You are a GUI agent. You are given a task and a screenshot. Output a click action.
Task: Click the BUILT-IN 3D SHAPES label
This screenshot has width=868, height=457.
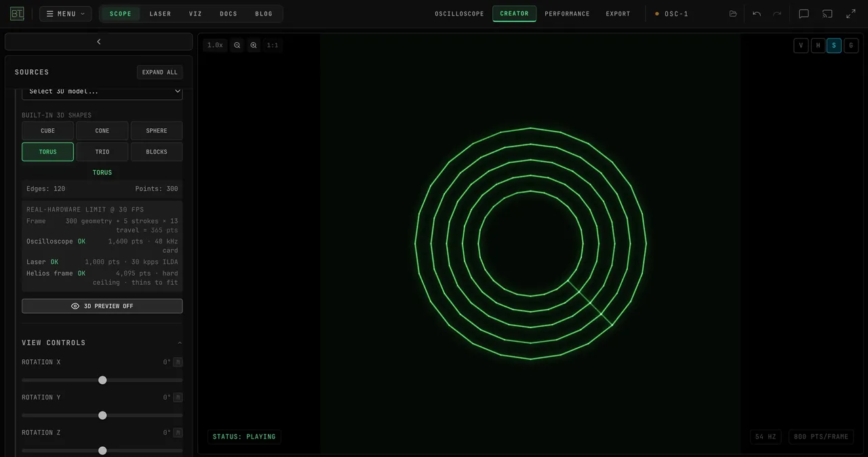click(x=56, y=115)
